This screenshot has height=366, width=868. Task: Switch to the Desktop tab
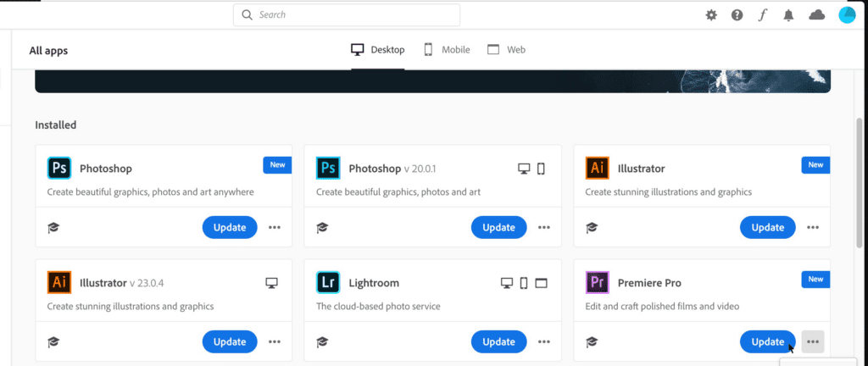(377, 50)
